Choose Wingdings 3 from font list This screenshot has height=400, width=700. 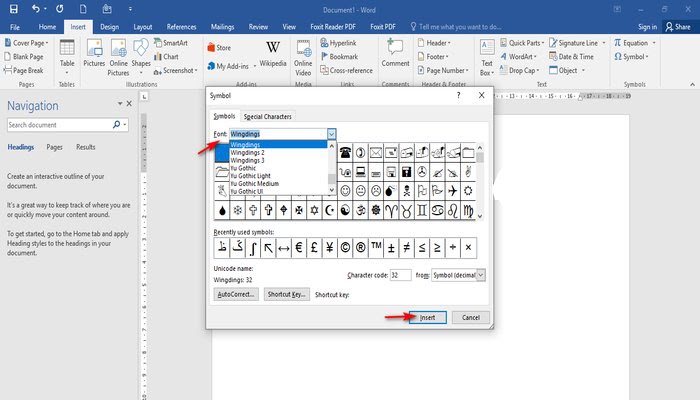click(279, 160)
